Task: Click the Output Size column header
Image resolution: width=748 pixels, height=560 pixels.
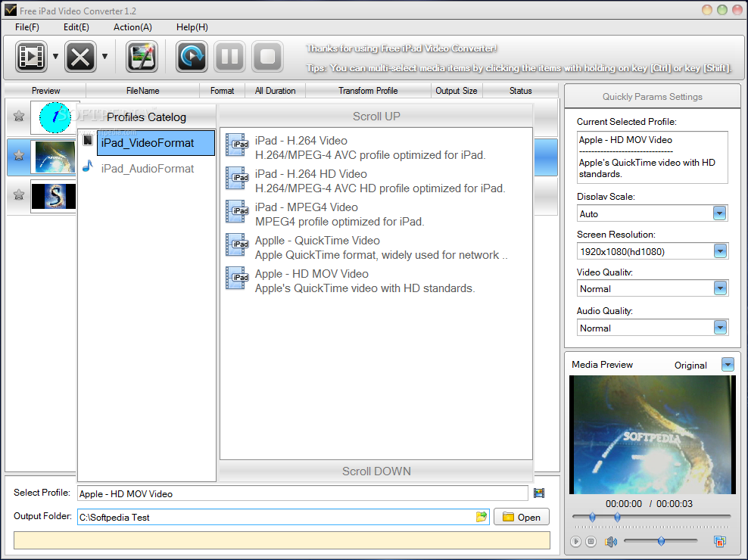Action: [x=456, y=91]
